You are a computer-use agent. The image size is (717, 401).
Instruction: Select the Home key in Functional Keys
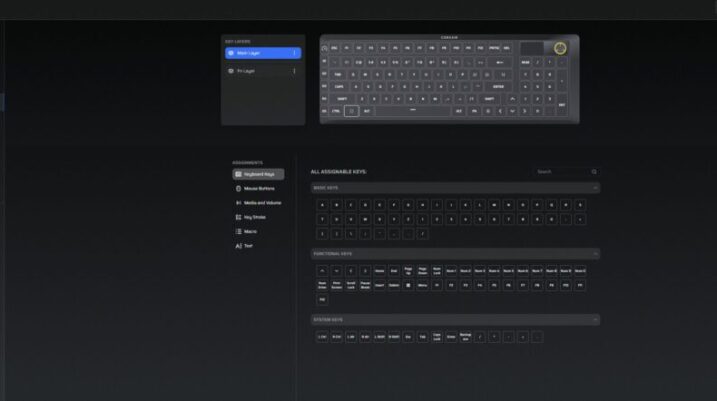click(x=379, y=270)
